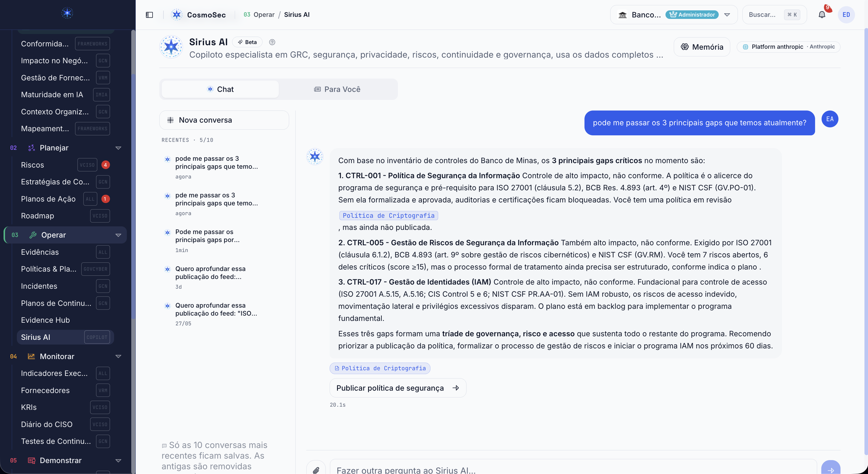Viewport: 868px width, 474px height.
Task: Open Maturidade em IA in the sidebar
Action: pyautogui.click(x=65, y=95)
